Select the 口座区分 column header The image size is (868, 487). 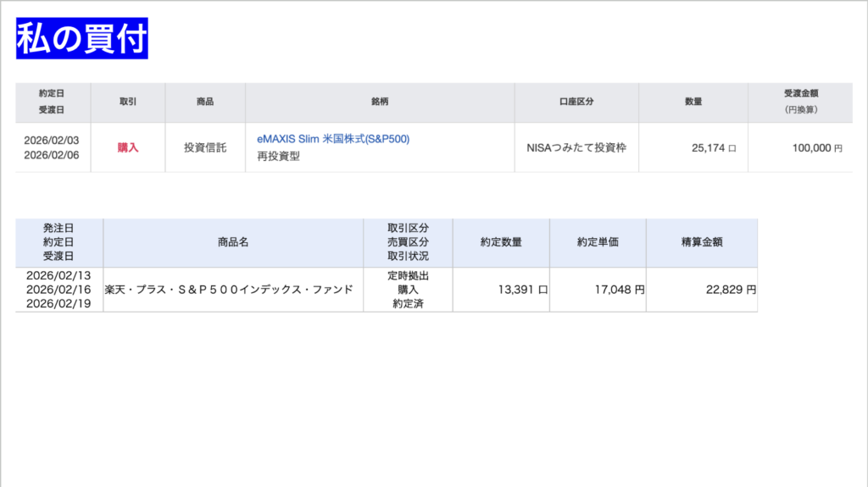coord(576,102)
